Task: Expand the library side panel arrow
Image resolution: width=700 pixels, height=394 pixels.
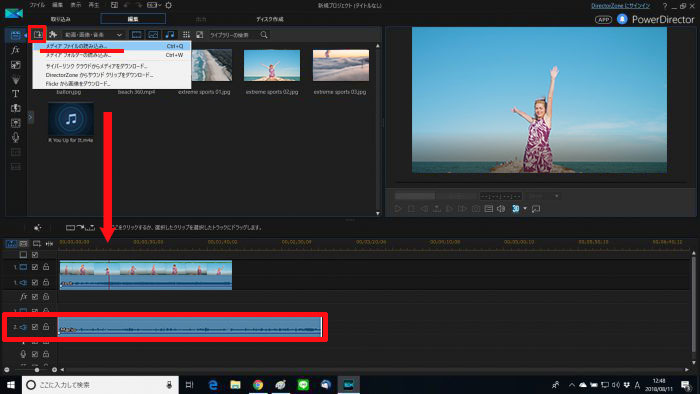Action: [x=30, y=117]
